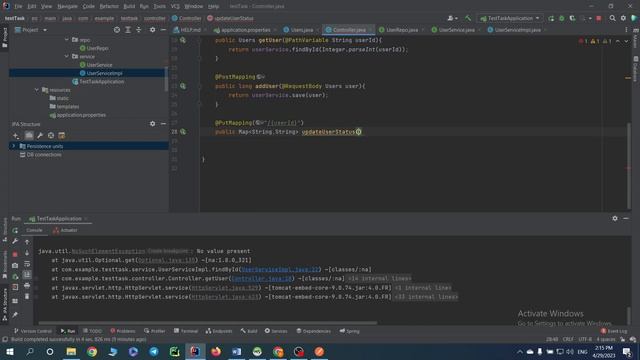Image resolution: width=640 pixels, height=360 pixels.
Task: Click the camera thread dump icon
Action: (x=15, y=265)
